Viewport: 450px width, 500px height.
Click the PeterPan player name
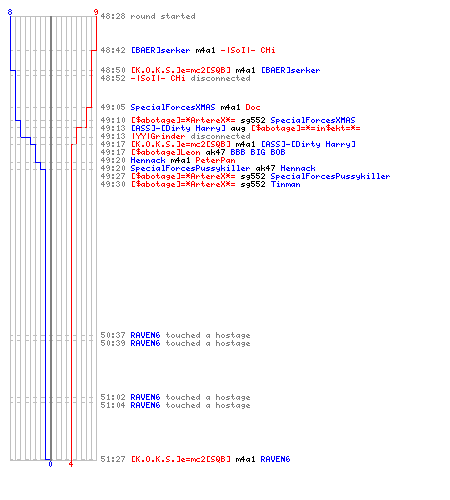point(215,160)
